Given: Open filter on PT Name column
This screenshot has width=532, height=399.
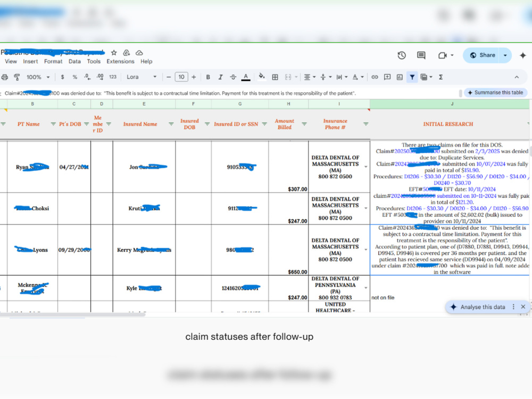Looking at the screenshot, I should 53,124.
